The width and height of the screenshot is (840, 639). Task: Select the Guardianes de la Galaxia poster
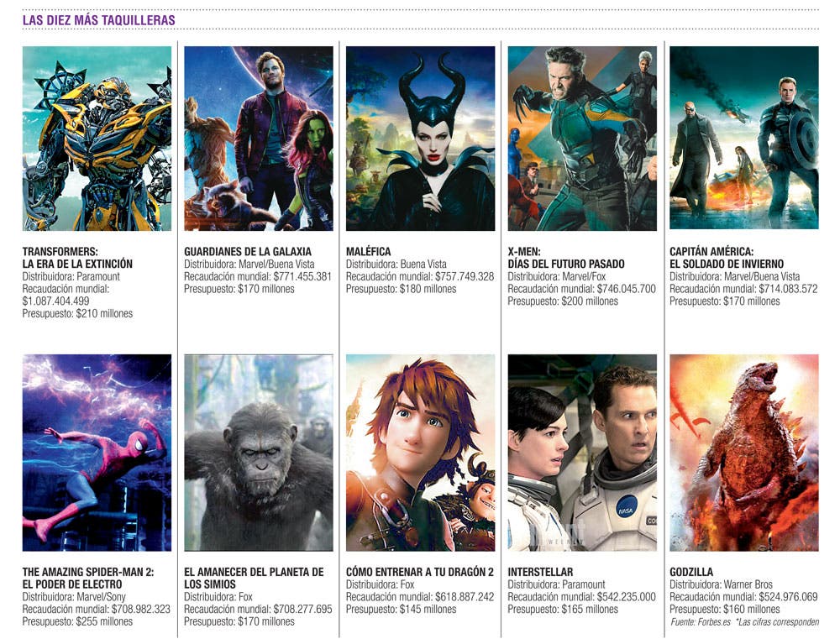click(x=259, y=139)
